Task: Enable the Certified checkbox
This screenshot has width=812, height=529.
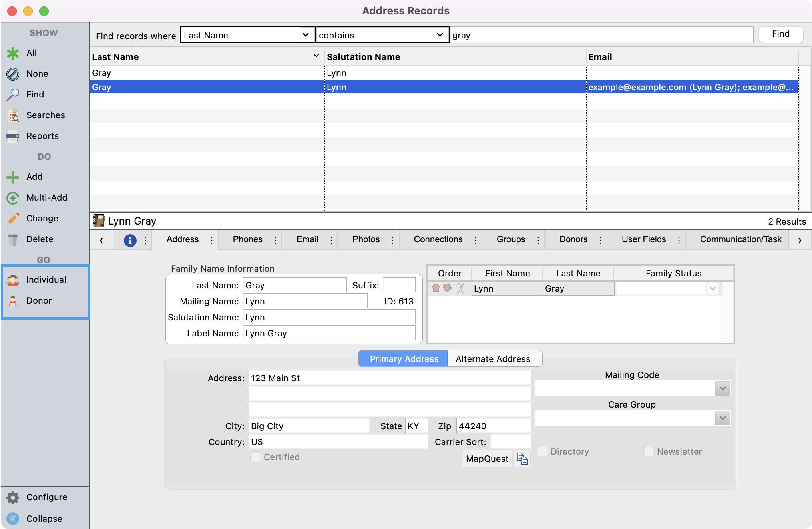Action: point(256,457)
